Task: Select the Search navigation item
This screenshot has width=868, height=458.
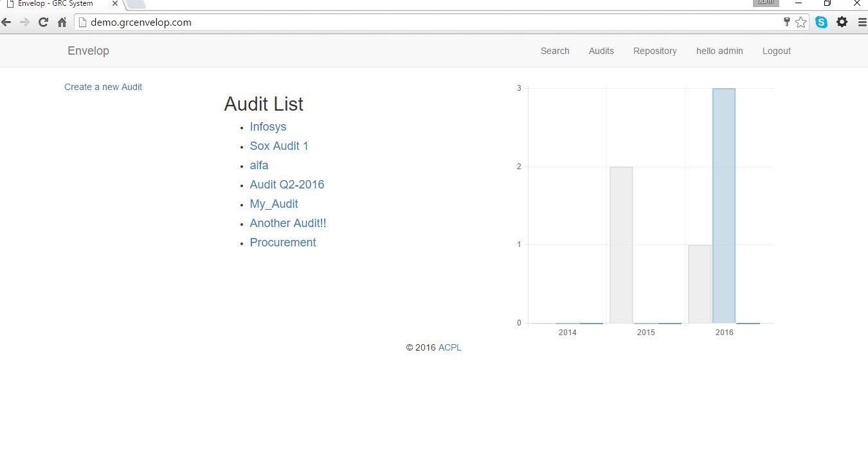Action: 554,51
